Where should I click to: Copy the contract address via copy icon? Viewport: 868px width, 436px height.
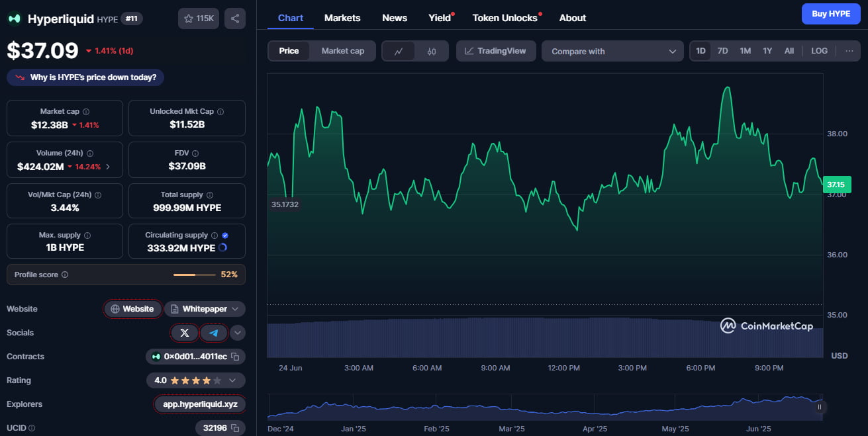235,357
